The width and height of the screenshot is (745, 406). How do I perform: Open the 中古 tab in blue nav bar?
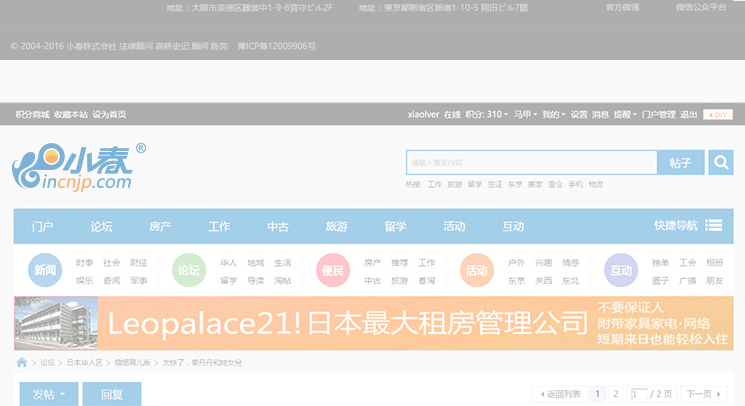[278, 227]
